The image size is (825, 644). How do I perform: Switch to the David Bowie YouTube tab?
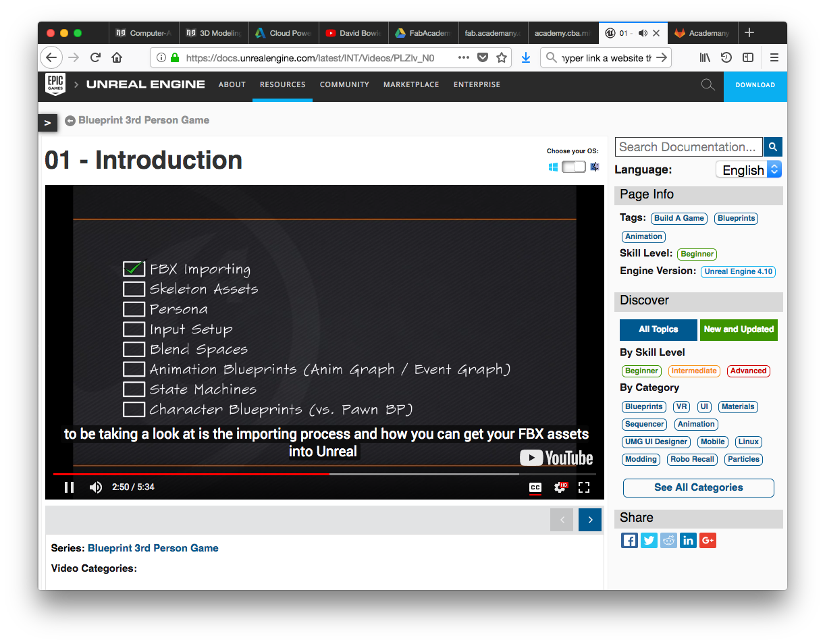click(353, 32)
